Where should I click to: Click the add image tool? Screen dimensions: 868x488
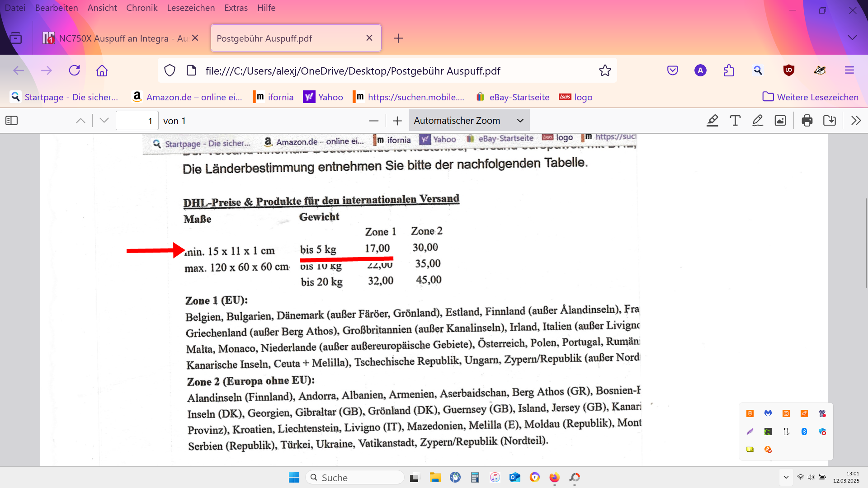(x=780, y=121)
